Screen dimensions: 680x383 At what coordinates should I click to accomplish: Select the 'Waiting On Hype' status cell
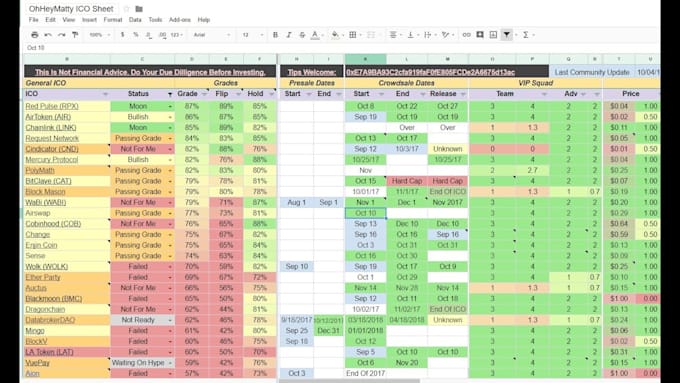(143, 363)
